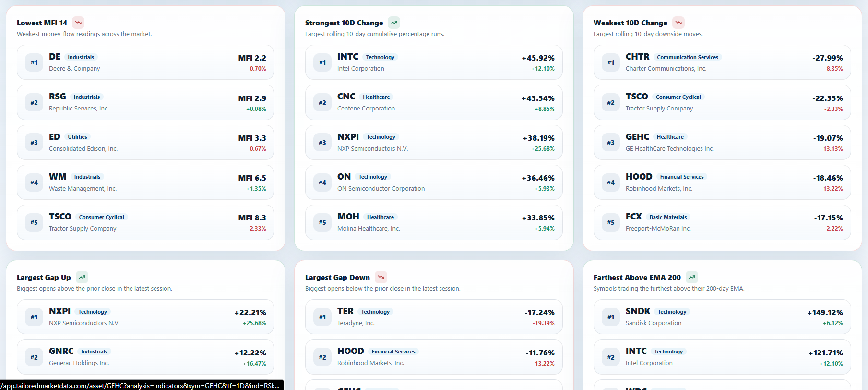Open the ED Consolidated Edison card

tap(145, 142)
